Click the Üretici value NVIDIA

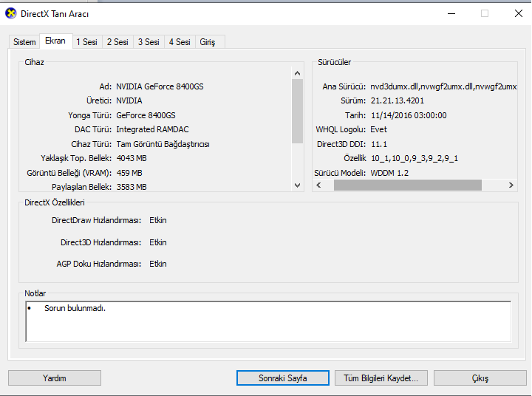129,100
